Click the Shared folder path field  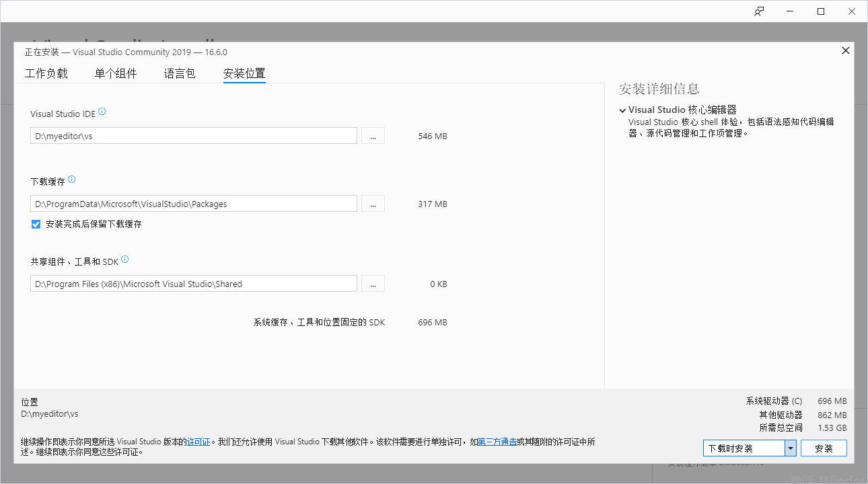pos(194,284)
